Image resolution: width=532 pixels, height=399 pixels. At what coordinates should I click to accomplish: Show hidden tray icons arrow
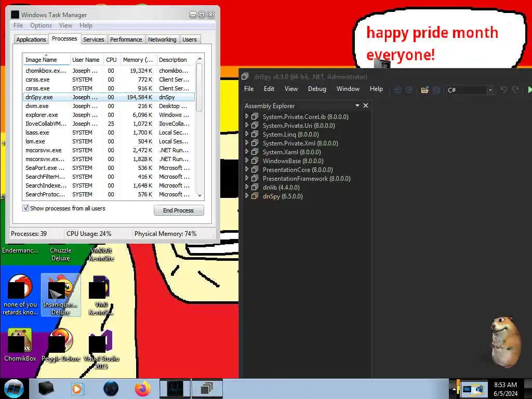click(x=454, y=389)
